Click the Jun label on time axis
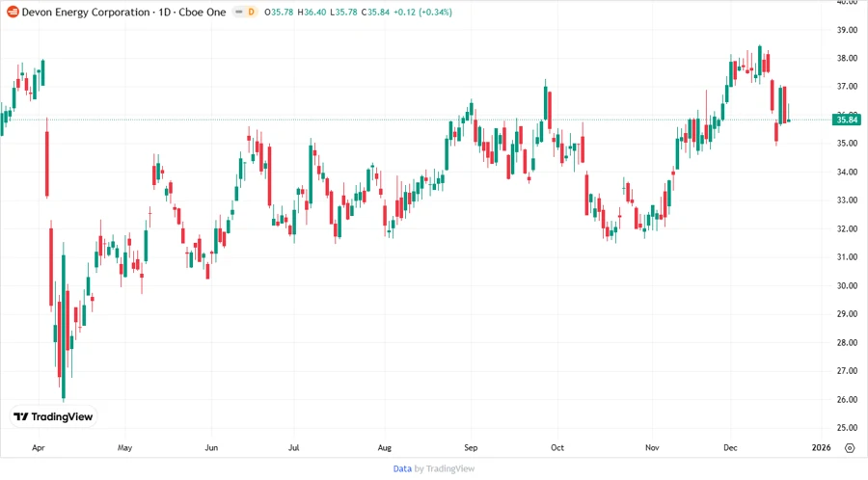Image resolution: width=868 pixels, height=480 pixels. point(211,447)
